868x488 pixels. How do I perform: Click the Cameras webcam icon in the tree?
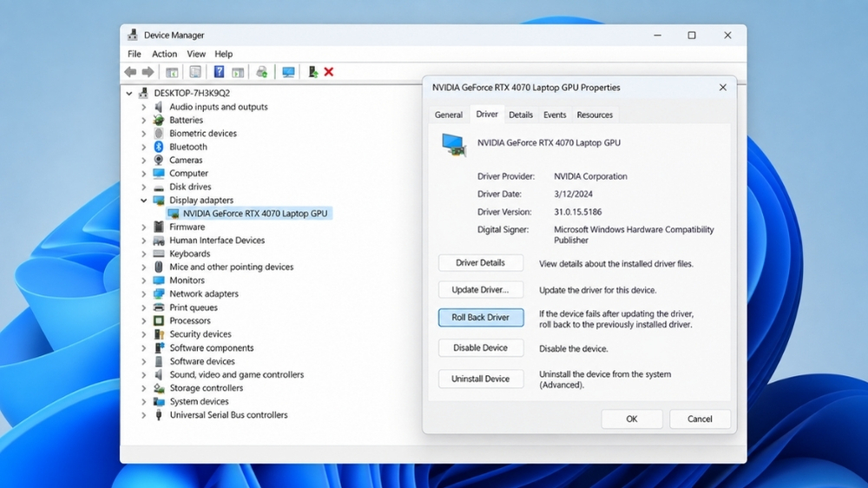tap(159, 160)
